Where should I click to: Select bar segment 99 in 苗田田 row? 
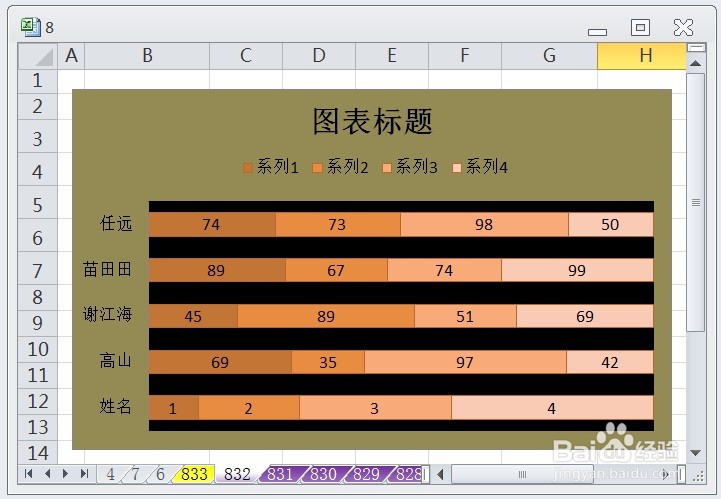point(577,270)
